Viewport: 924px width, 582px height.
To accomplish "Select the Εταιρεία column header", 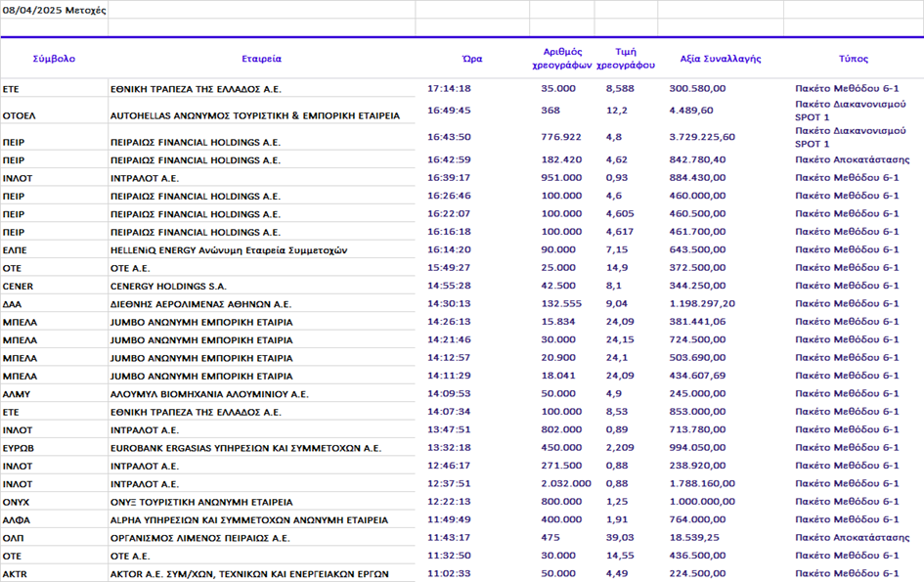I will tap(261, 59).
